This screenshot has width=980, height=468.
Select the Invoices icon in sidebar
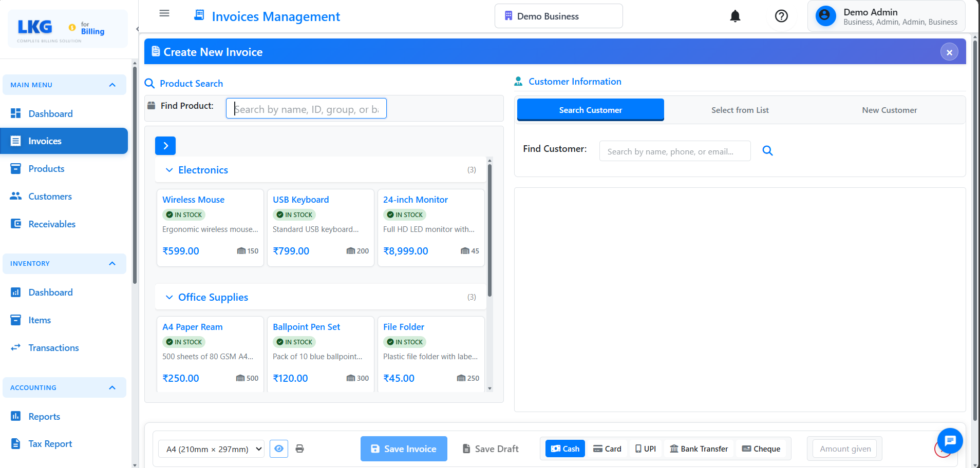pos(16,140)
